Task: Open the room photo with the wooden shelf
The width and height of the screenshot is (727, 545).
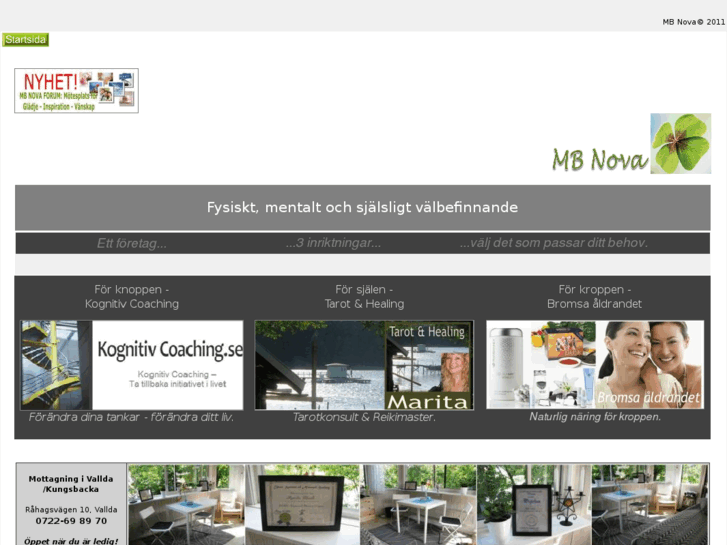Action: (419, 505)
